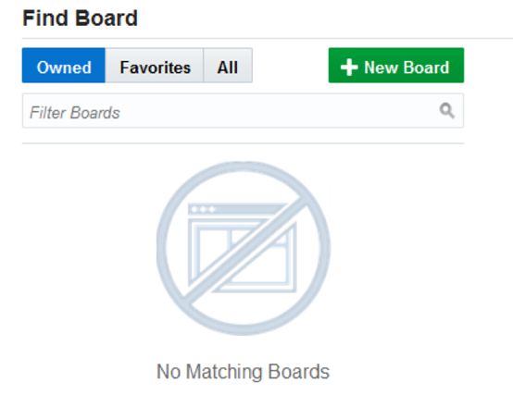
Task: Click the crossed-out board window graphic
Action: [x=243, y=248]
